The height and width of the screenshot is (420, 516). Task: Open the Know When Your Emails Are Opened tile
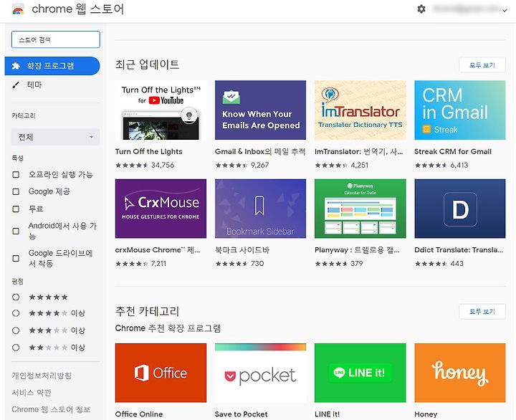(x=260, y=110)
